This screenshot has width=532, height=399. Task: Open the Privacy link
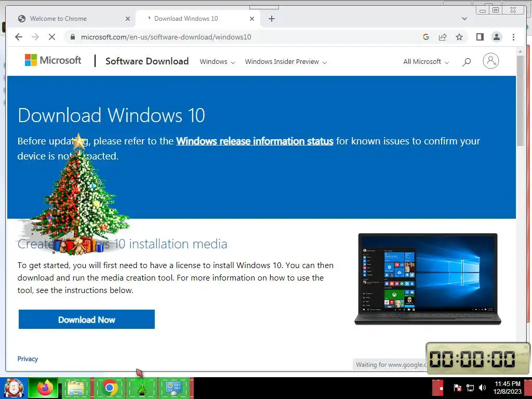point(28,359)
